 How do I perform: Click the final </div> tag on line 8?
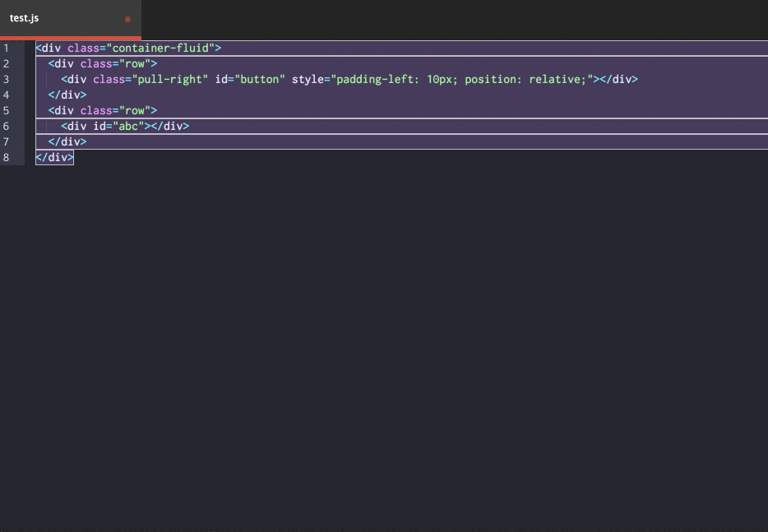(x=53, y=157)
